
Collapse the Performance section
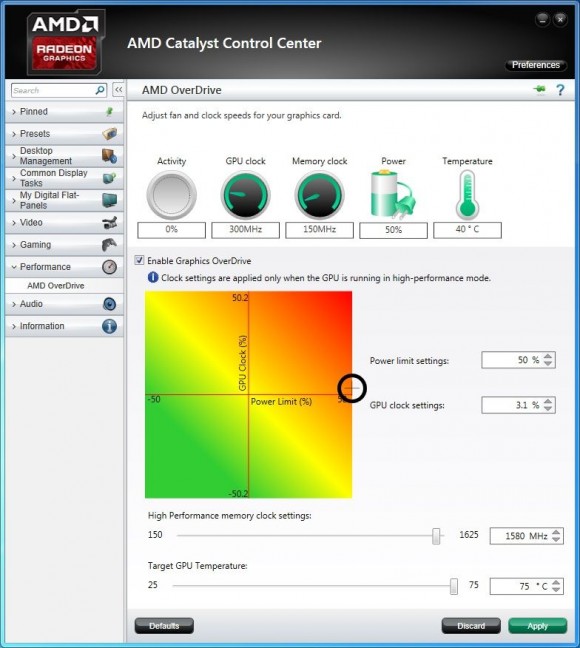pos(64,267)
